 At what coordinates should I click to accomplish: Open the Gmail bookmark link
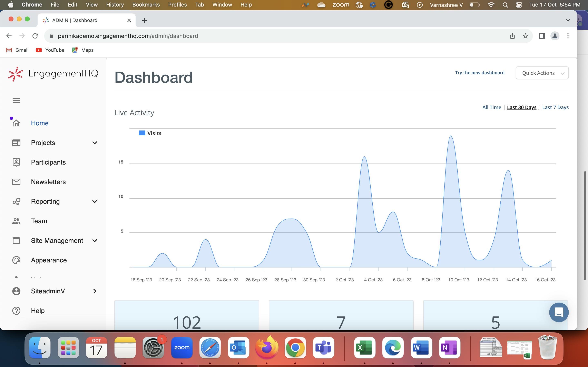(x=17, y=50)
